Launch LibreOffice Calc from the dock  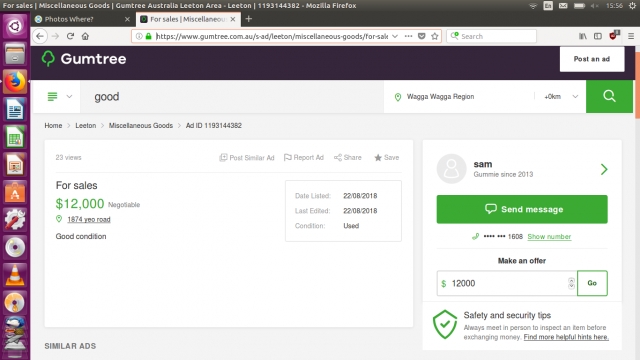15,137
